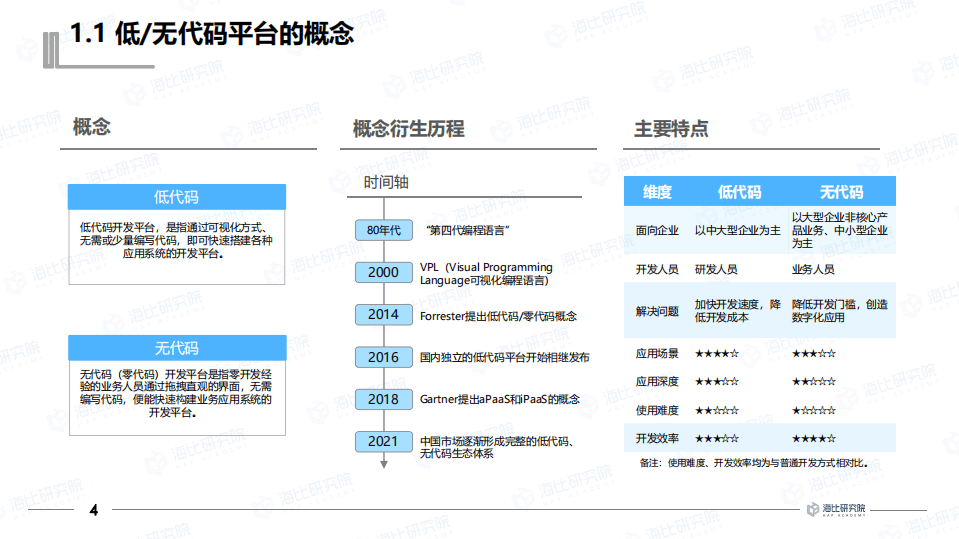Select the 无代码(零代码)开发平台 definition paragraph
The width and height of the screenshot is (959, 539).
pyautogui.click(x=176, y=393)
